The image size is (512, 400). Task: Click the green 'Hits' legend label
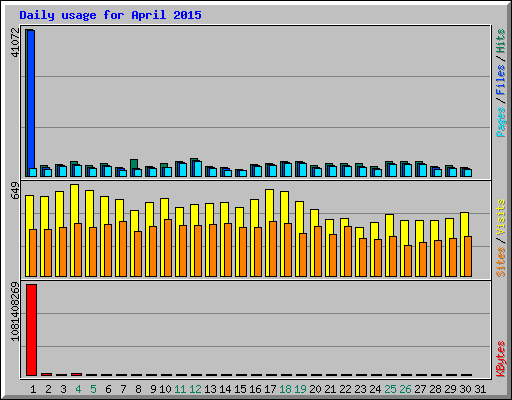coord(501,41)
